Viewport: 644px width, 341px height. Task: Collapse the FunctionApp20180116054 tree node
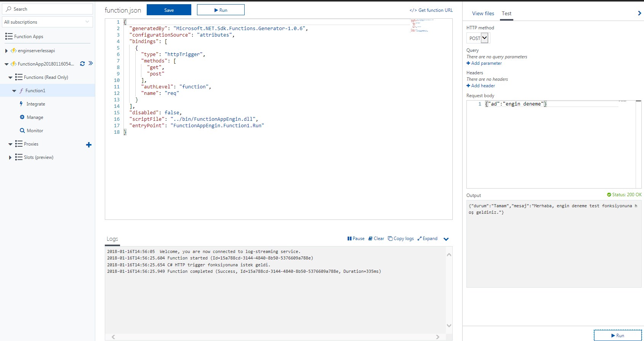(x=6, y=64)
